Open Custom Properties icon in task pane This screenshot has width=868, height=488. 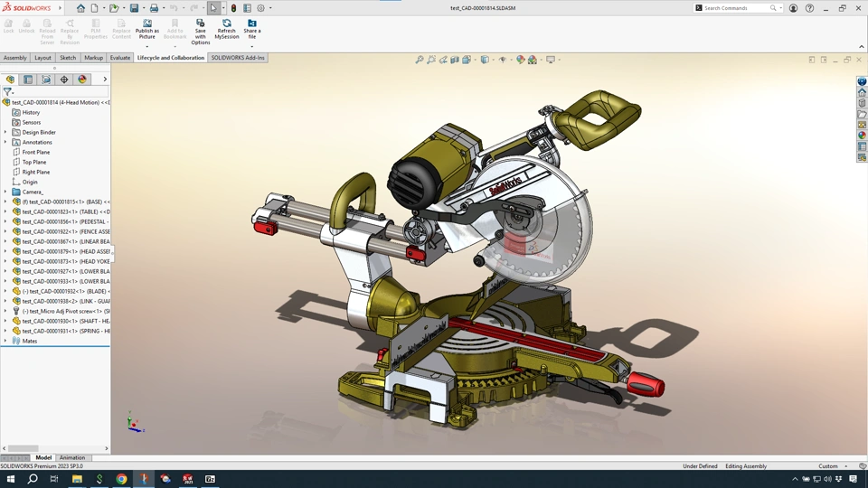pos(862,146)
